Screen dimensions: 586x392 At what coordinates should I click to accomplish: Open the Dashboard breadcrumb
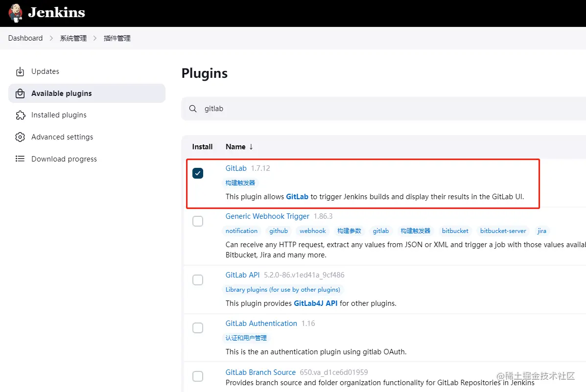[x=25, y=38]
